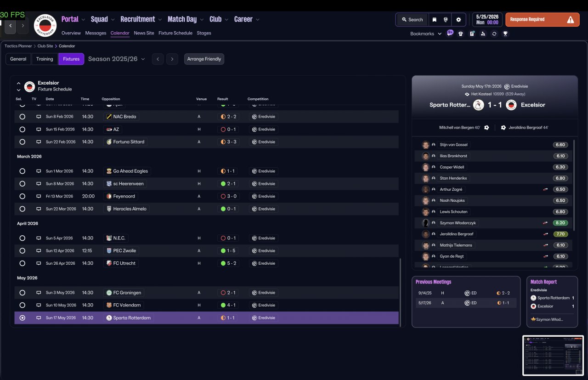The image size is (588, 380).
Task: Click the Excelsior Rotterdam club badge in header
Action: tap(45, 26)
